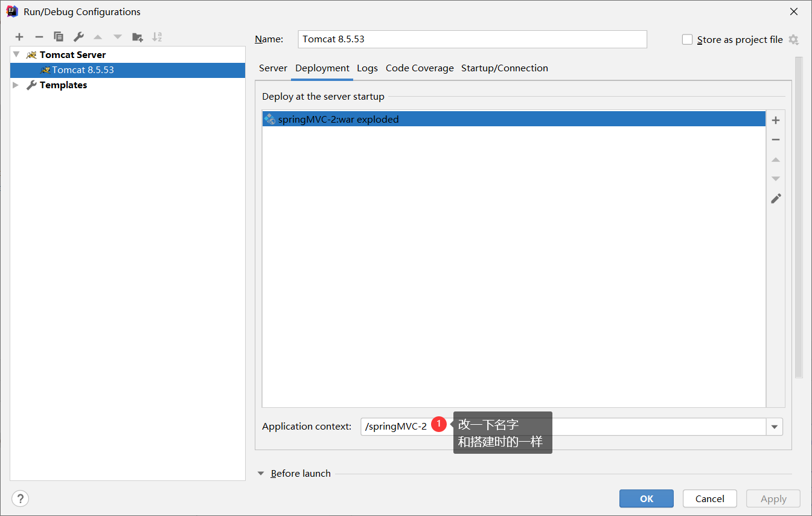
Task: Confirm with OK button
Action: point(647,498)
